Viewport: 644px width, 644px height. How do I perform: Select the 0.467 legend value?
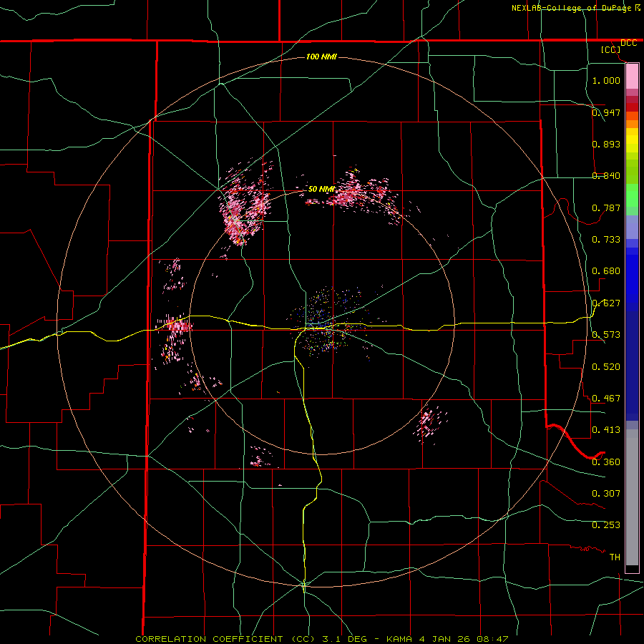point(606,398)
